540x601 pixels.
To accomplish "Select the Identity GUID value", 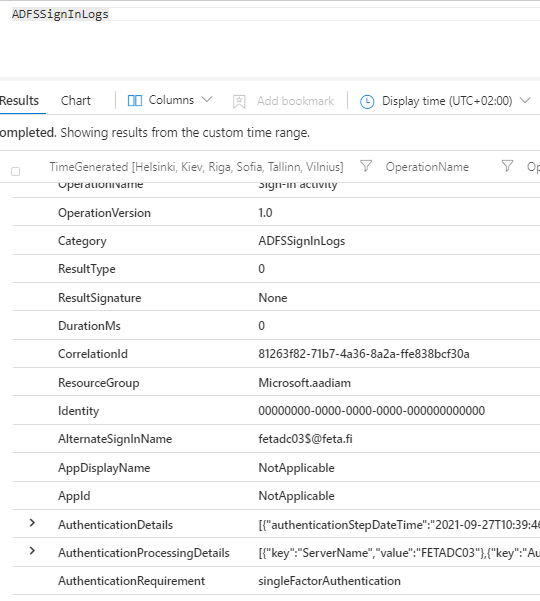I will pos(371,411).
